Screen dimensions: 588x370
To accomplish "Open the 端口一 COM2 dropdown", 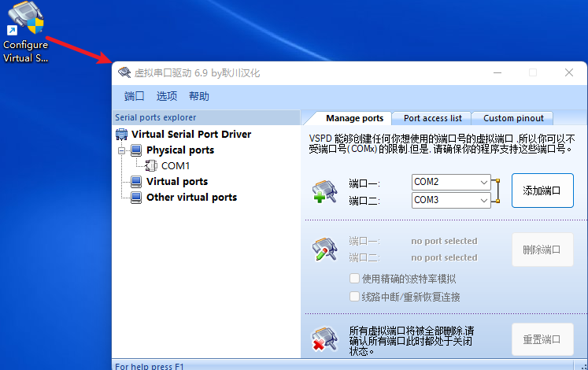I will click(x=483, y=182).
